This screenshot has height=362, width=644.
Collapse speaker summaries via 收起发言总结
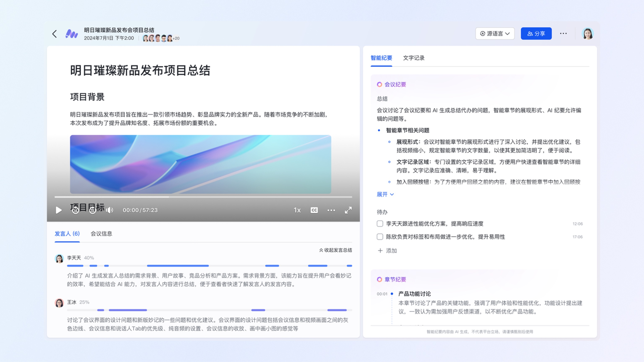[x=335, y=250]
